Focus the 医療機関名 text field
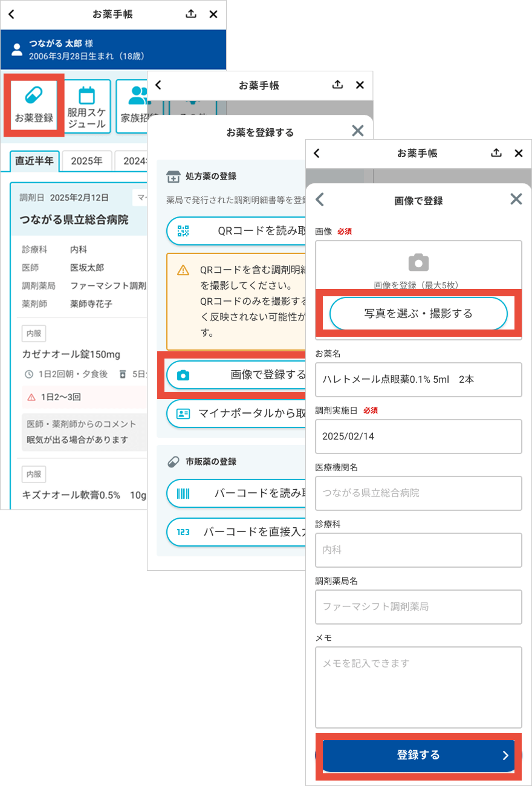 coord(418,493)
